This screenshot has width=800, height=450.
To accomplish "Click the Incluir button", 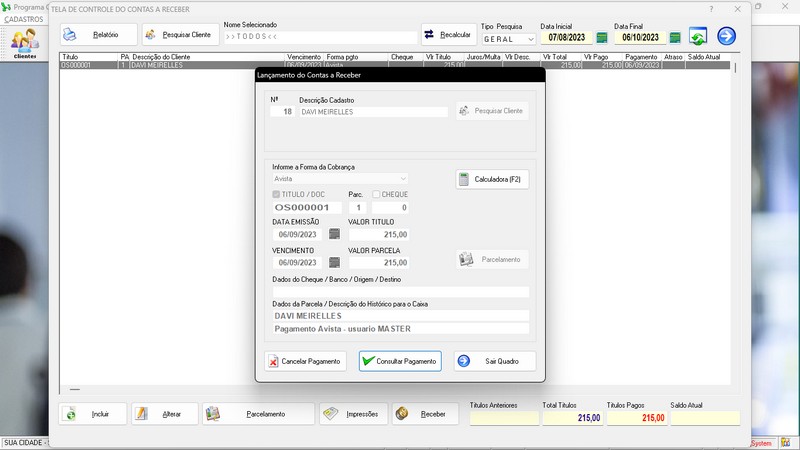I will pyautogui.click(x=92, y=414).
